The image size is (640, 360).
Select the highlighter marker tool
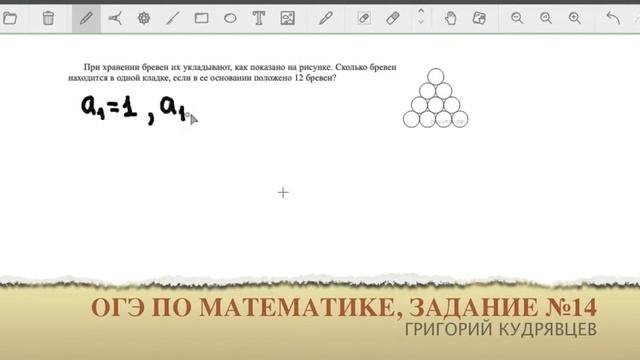[326, 18]
